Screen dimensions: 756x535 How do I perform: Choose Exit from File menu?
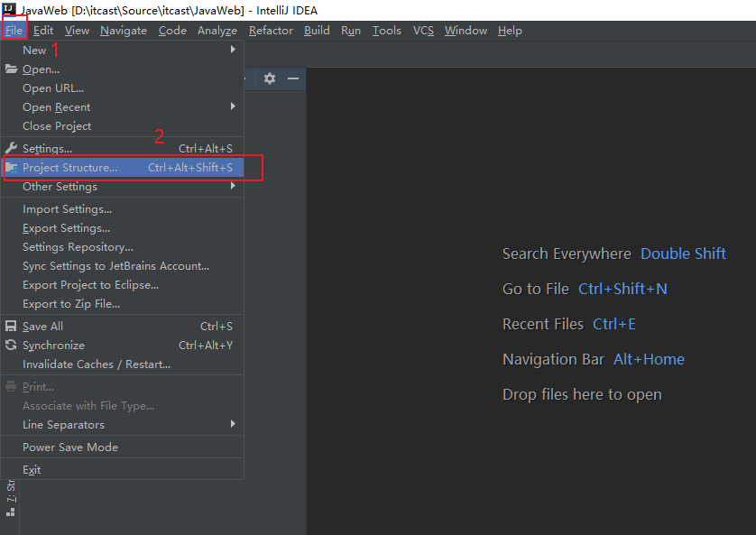pyautogui.click(x=123, y=469)
